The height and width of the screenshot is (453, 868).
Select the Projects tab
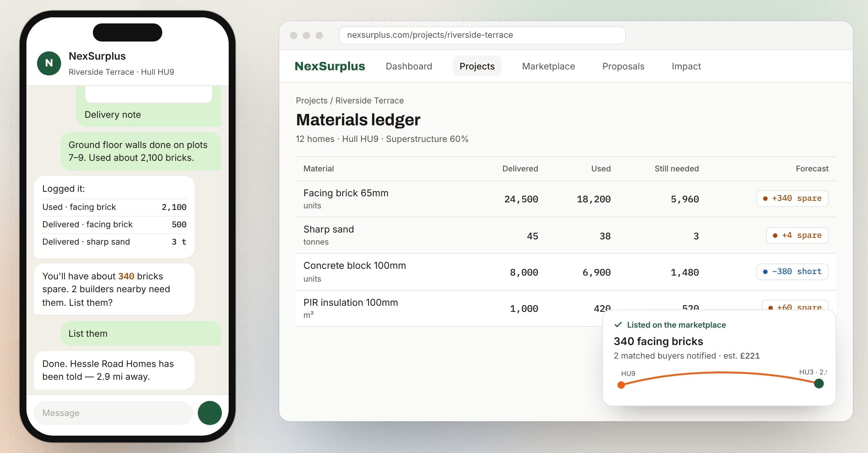pos(477,66)
